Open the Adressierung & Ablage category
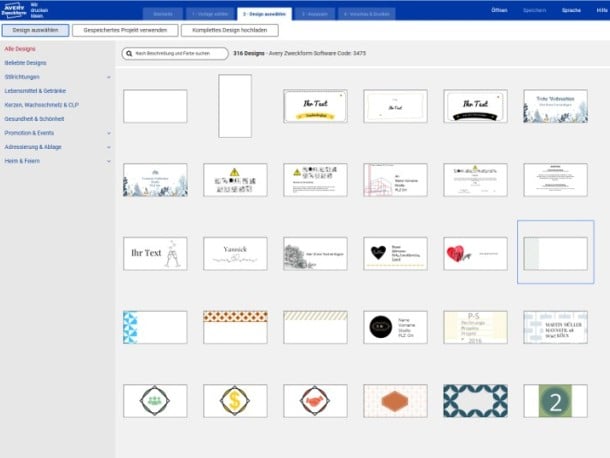 (x=33, y=147)
